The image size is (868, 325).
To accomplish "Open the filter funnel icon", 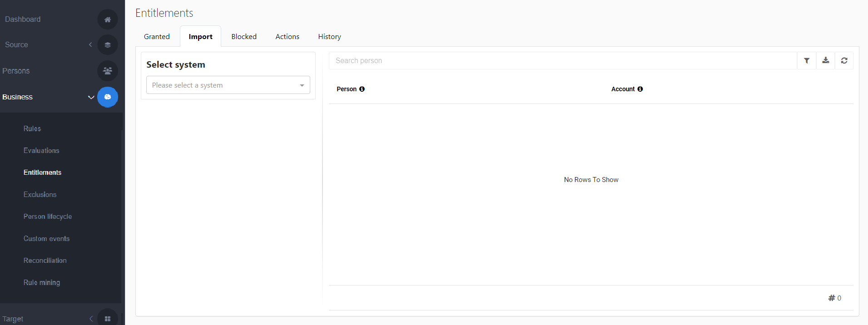I will coord(807,61).
